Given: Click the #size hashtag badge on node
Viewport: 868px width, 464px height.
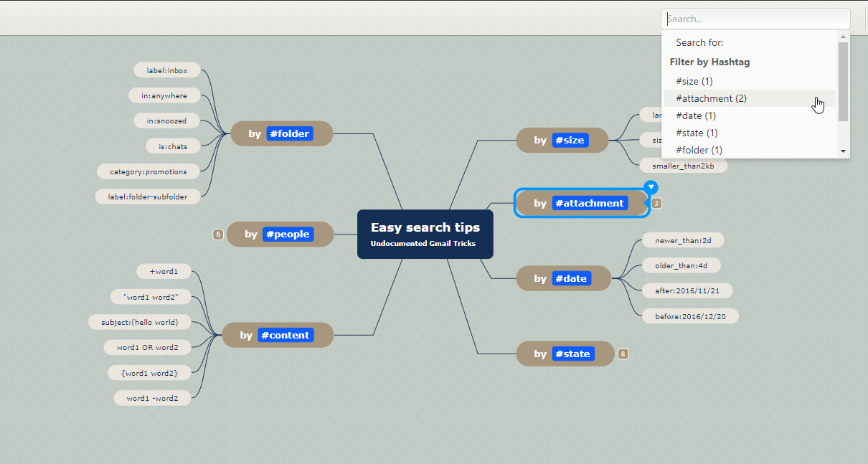Looking at the screenshot, I should tap(570, 141).
